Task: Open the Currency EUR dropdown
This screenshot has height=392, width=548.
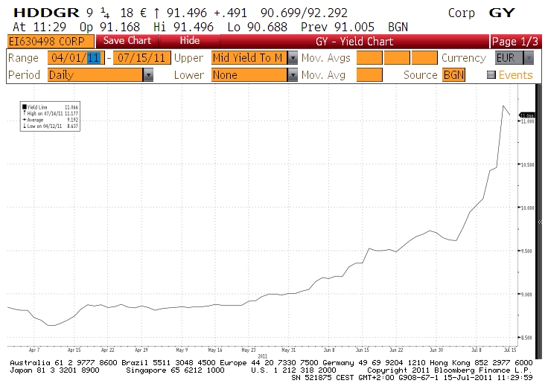Action: tap(528, 58)
